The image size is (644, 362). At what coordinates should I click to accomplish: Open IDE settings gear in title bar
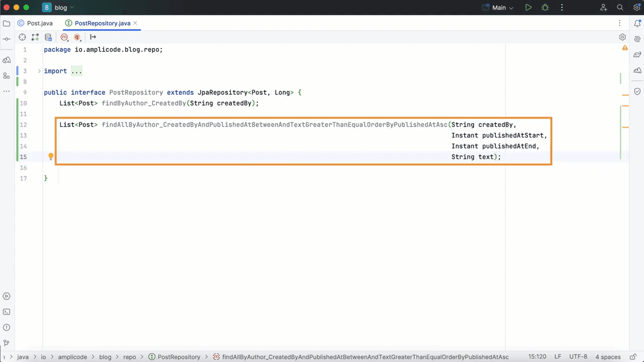[637, 7]
